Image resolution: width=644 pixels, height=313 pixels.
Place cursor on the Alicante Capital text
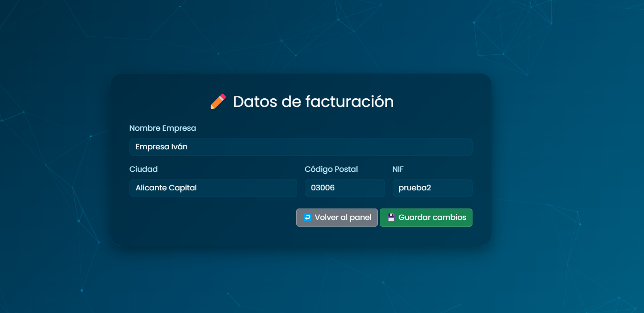pos(166,188)
